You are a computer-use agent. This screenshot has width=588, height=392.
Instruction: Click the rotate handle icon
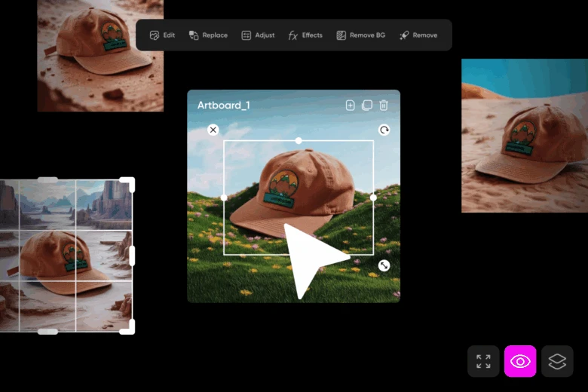pos(384,130)
